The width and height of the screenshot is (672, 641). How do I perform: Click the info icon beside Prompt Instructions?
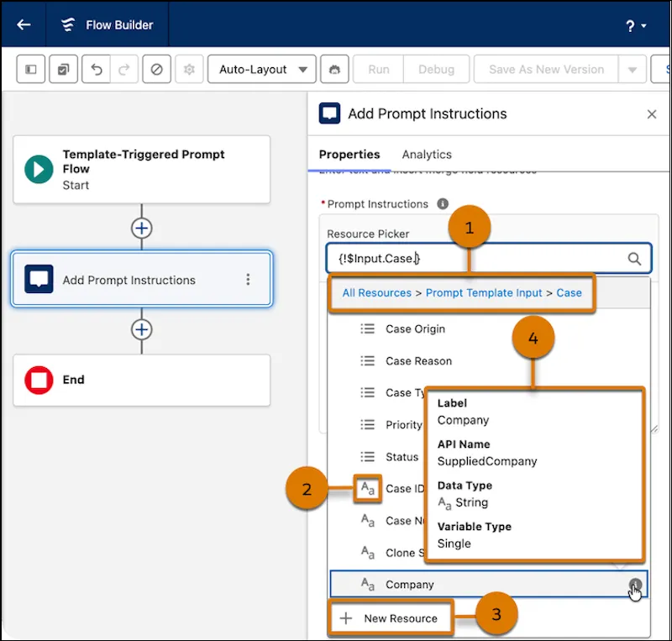[x=443, y=204]
